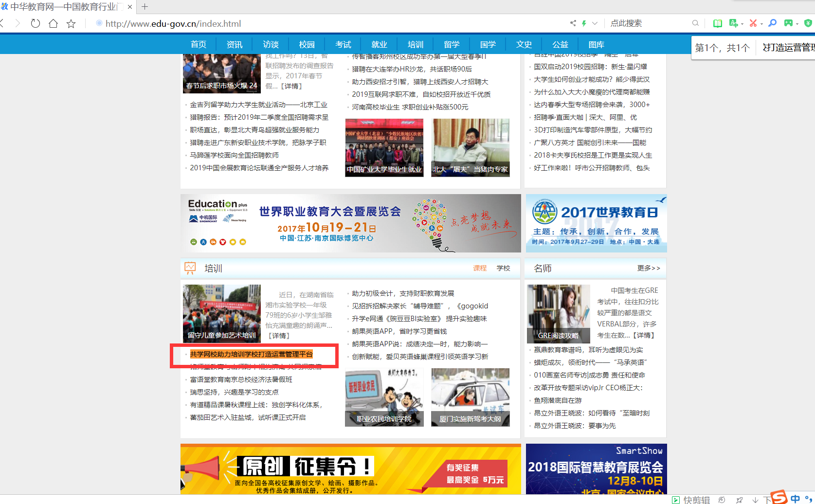815x504 pixels.
Task: Open the 就业 navigation menu item
Action: pyautogui.click(x=380, y=44)
